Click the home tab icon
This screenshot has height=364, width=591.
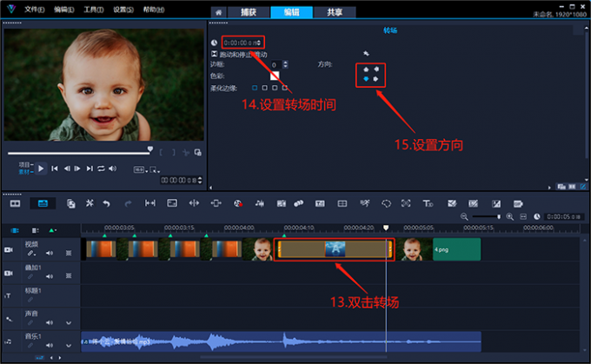coord(219,12)
